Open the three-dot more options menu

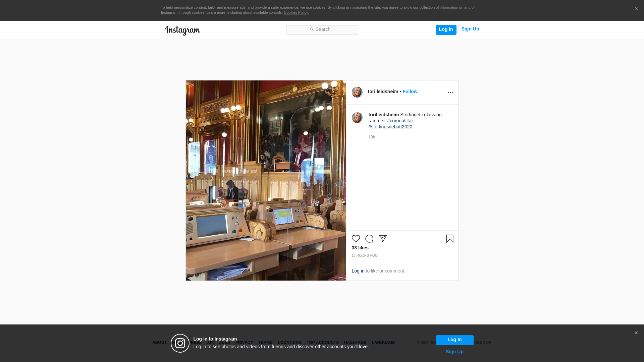[450, 93]
